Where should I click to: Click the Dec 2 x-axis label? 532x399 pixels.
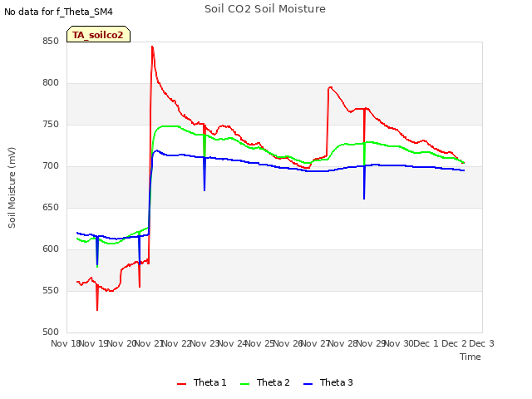tap(454, 343)
